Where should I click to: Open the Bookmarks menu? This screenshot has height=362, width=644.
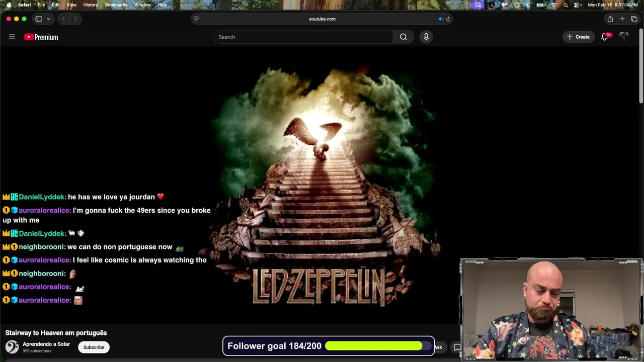[116, 5]
